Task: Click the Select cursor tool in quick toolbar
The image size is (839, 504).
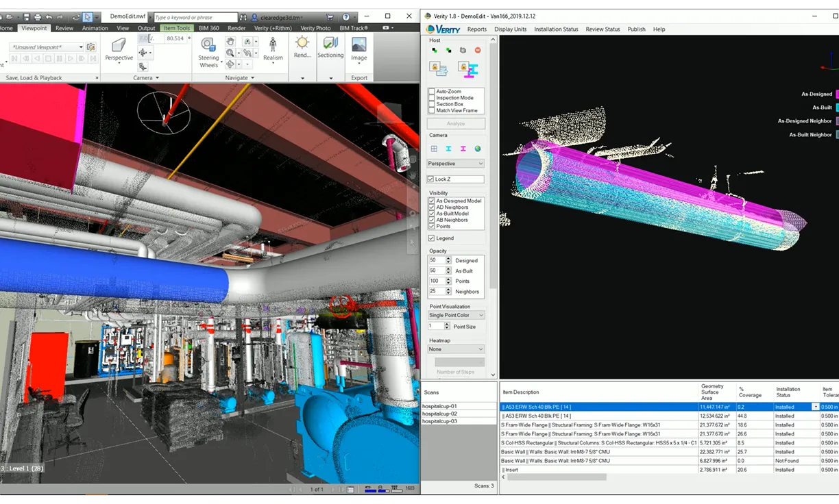Action: click(88, 17)
